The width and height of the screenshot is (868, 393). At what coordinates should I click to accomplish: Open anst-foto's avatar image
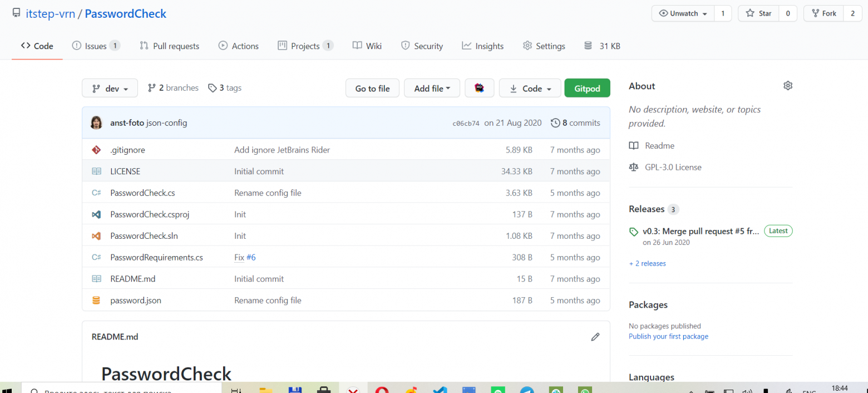[x=97, y=122]
